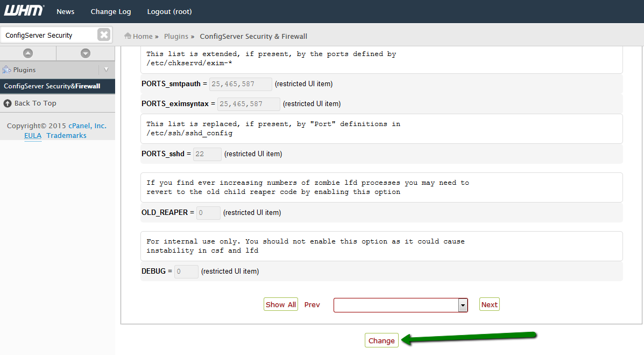Click the up arrow collapse icon in sidebar
This screenshot has width=644, height=355.
[x=28, y=53]
